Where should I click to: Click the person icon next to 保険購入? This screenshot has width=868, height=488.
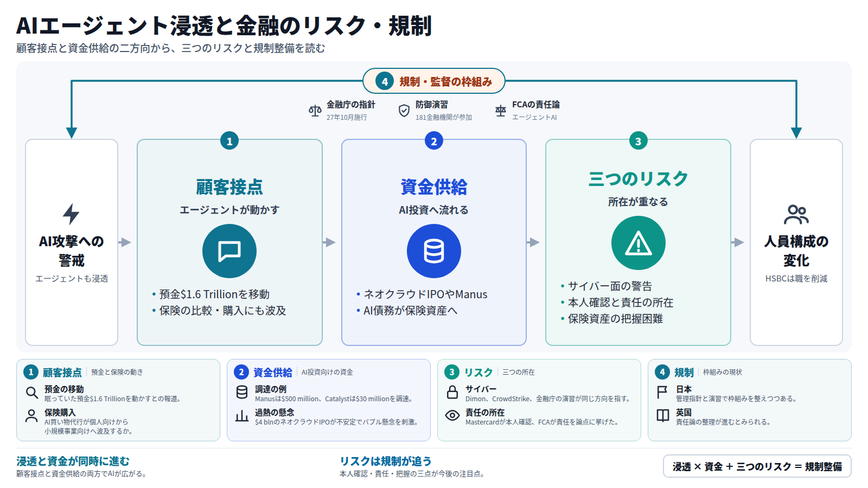tap(31, 416)
